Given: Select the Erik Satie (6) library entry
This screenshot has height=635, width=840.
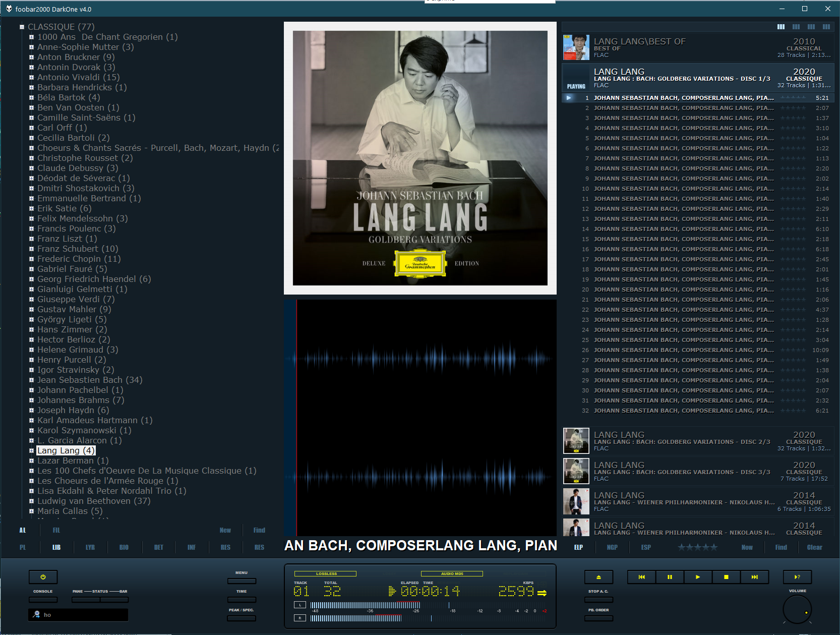Looking at the screenshot, I should click(x=64, y=208).
